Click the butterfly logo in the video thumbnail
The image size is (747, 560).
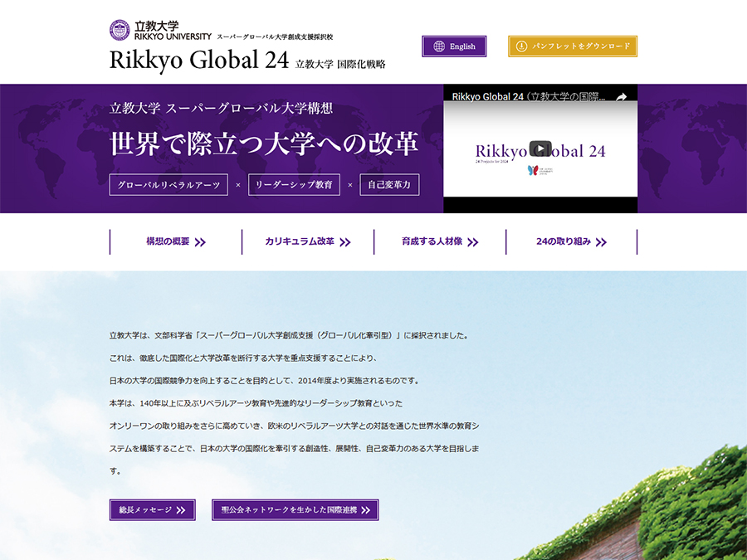pos(533,170)
